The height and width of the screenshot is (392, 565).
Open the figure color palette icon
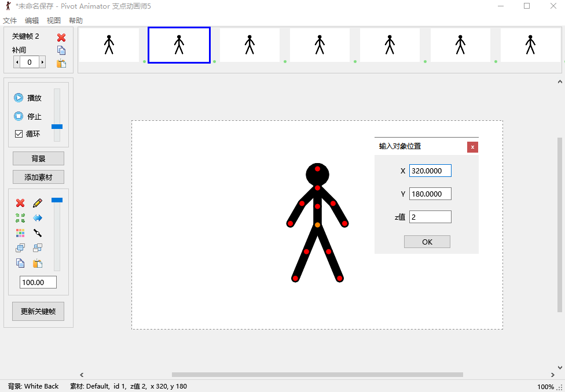(x=20, y=233)
